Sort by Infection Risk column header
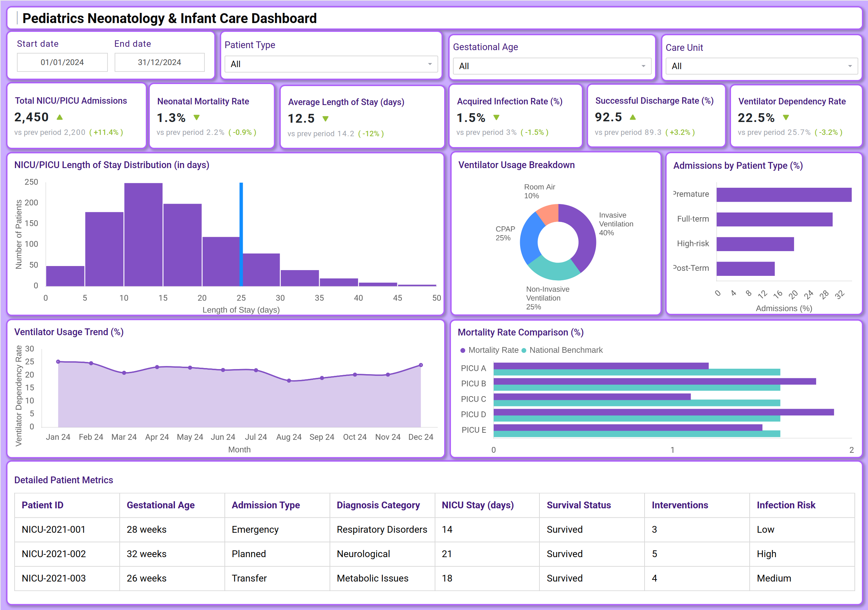 802,505
